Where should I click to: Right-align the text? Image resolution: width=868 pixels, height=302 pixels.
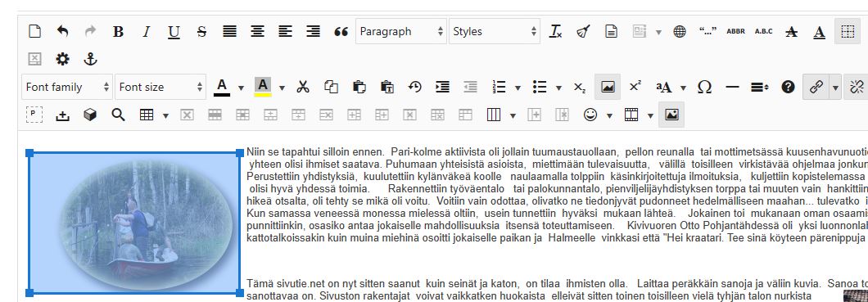[x=314, y=32]
